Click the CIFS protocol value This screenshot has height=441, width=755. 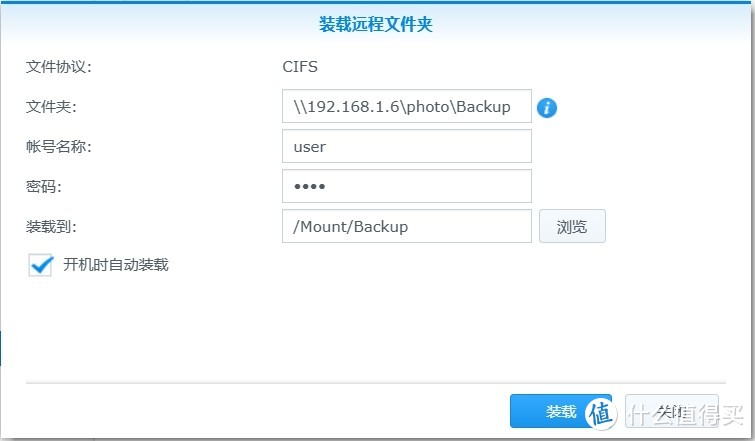point(301,68)
